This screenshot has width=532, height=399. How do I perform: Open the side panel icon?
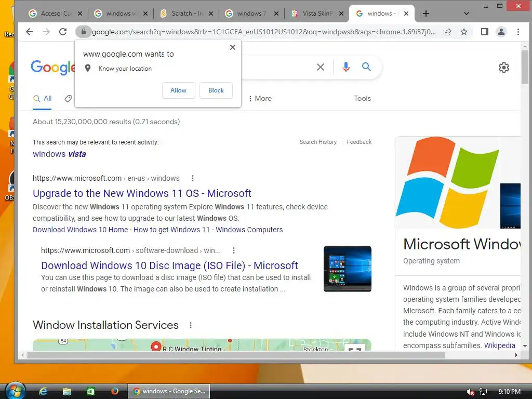[x=485, y=32]
